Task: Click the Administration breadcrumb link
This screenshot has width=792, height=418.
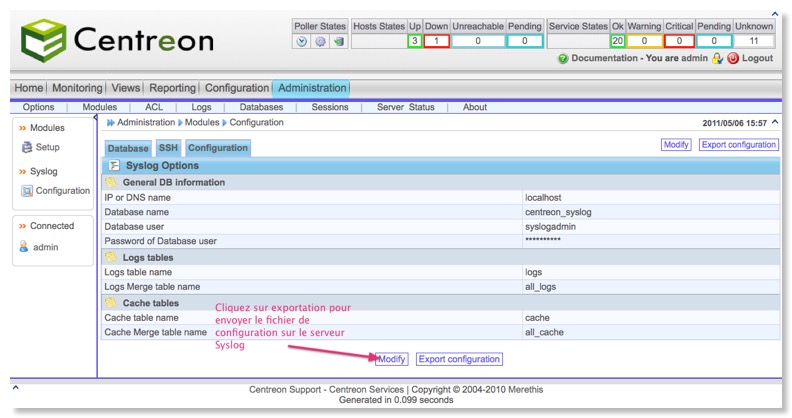Action: [x=145, y=122]
